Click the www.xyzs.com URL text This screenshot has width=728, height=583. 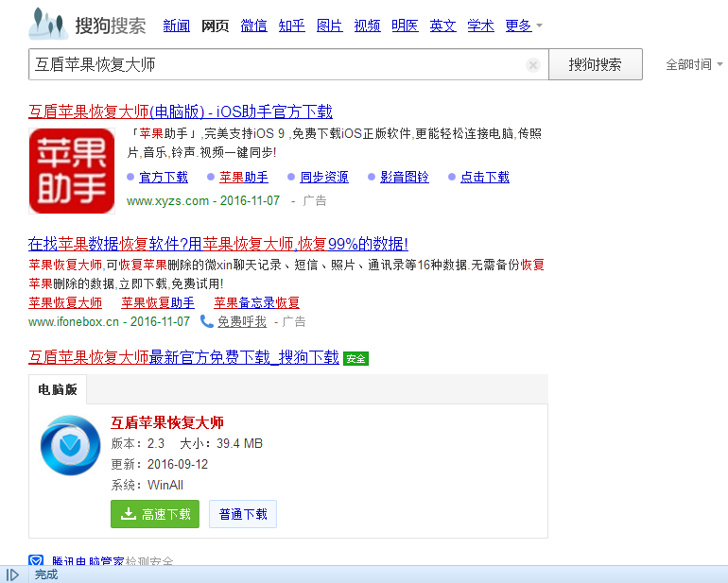(167, 201)
